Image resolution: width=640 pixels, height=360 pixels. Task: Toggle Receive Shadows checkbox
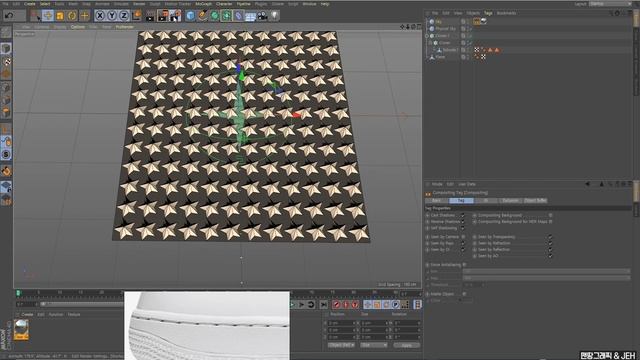pos(463,222)
